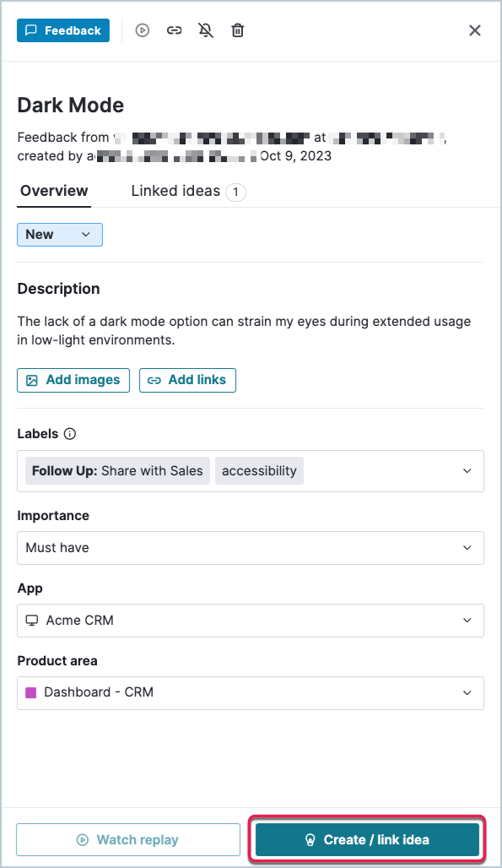
Task: Click the play icon inside Watch replay
Action: click(82, 839)
